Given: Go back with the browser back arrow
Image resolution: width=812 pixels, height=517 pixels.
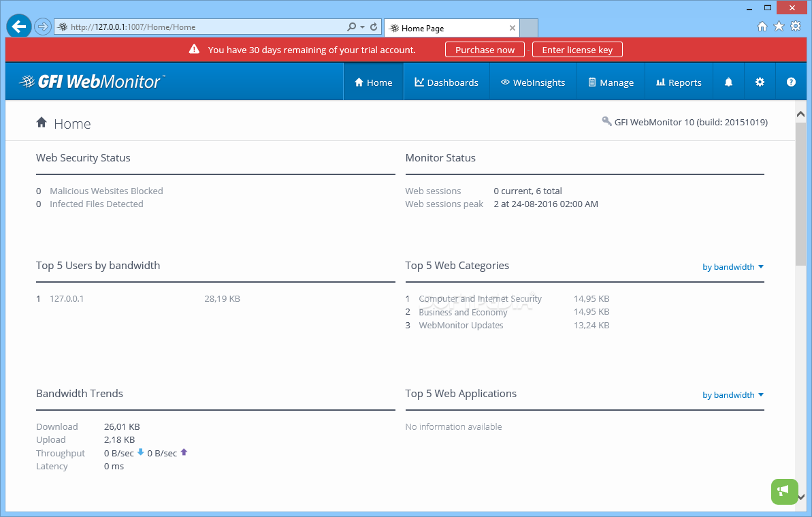Looking at the screenshot, I should tap(19, 27).
